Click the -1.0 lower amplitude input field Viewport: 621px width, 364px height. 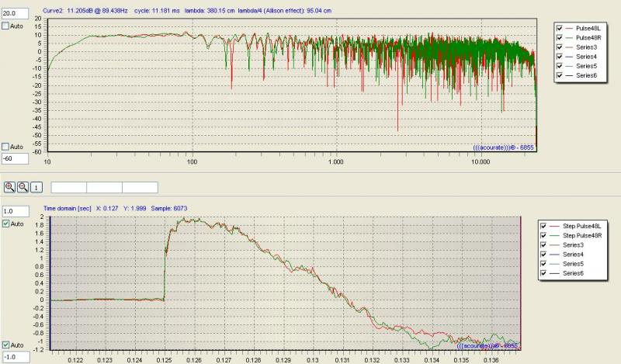(x=16, y=357)
